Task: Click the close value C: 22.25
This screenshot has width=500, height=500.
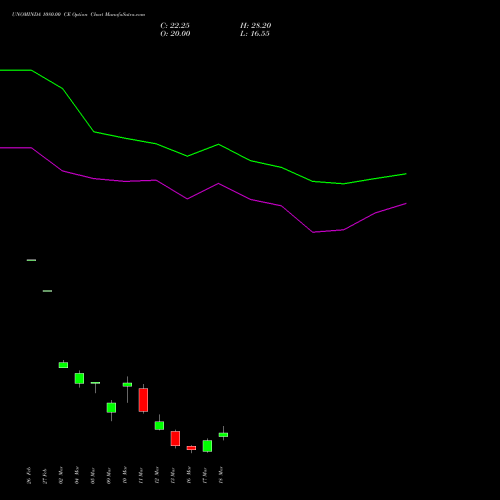Action: click(175, 26)
